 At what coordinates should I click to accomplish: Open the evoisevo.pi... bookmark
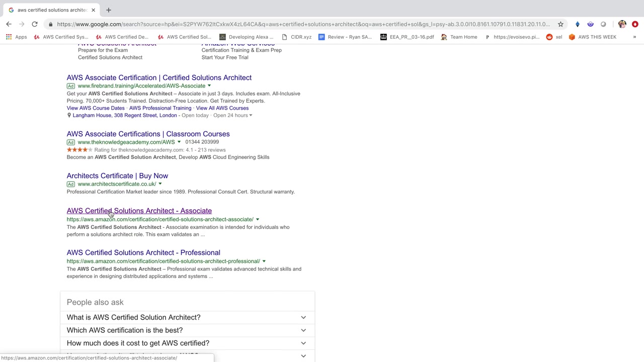(x=512, y=37)
